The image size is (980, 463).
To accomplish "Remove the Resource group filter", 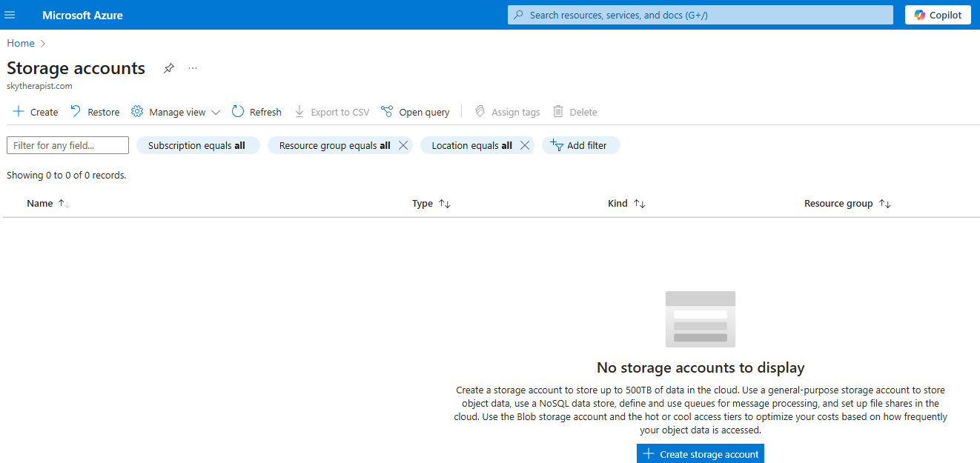I will 403,145.
